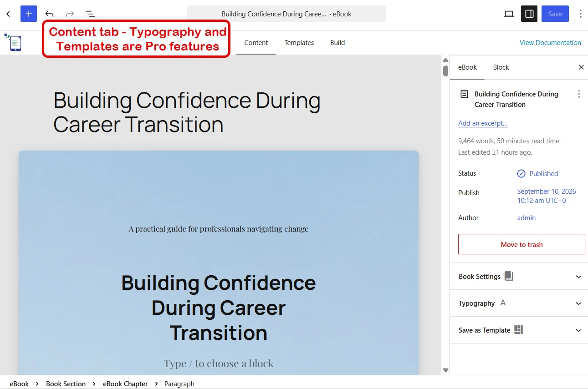588x389 pixels.
Task: Click the eBook plugin logo icon
Action: [x=13, y=42]
